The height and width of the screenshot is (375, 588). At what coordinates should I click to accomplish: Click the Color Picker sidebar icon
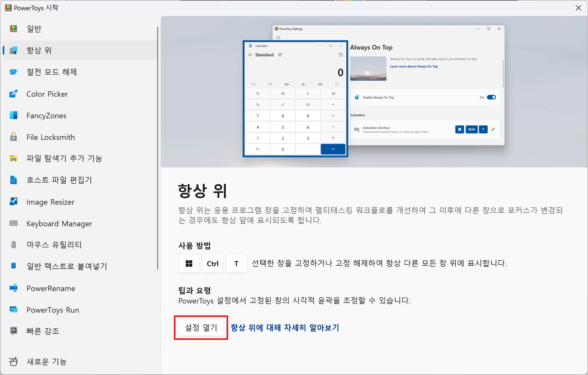pyautogui.click(x=13, y=94)
